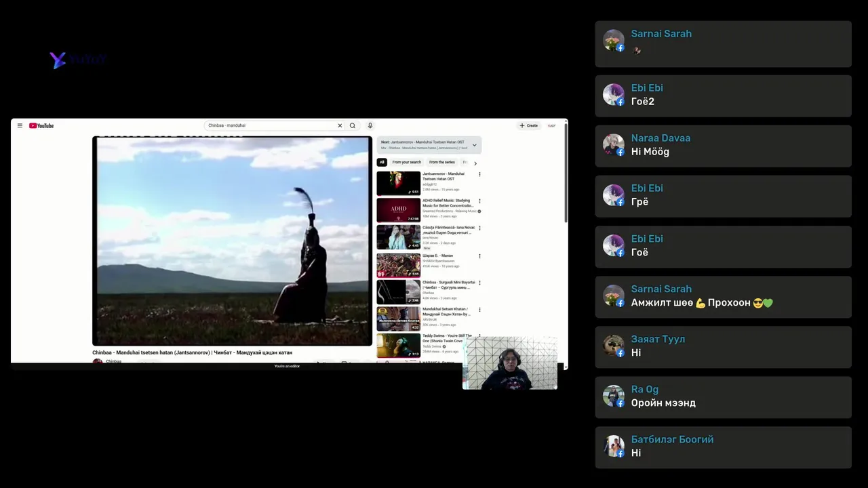Click the Naraa Davaa commenter name
The height and width of the screenshot is (488, 868).
click(660, 138)
